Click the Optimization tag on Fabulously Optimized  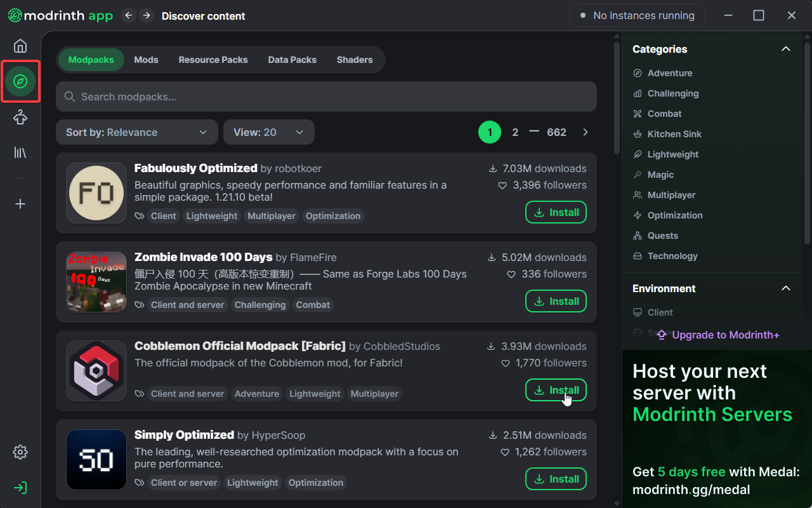333,216
